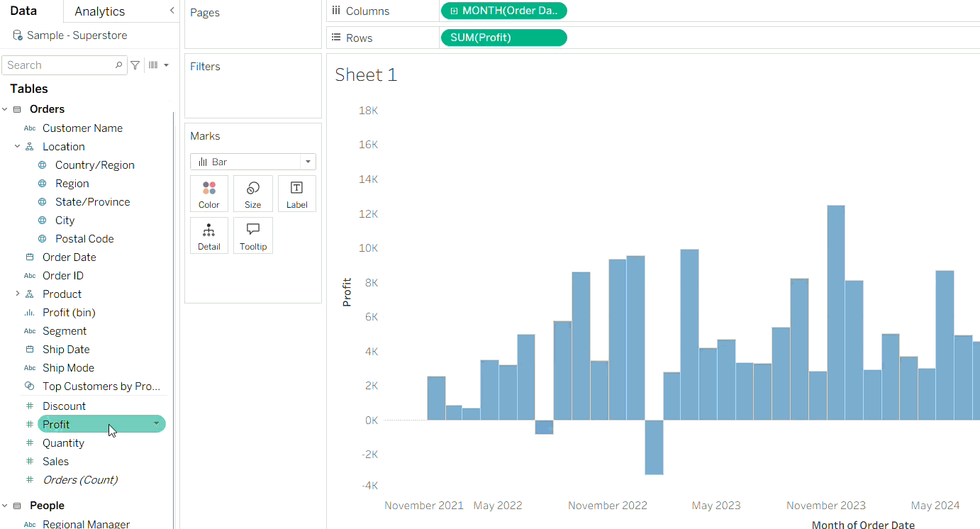Click the Label marks card button
980x529 pixels.
(296, 194)
